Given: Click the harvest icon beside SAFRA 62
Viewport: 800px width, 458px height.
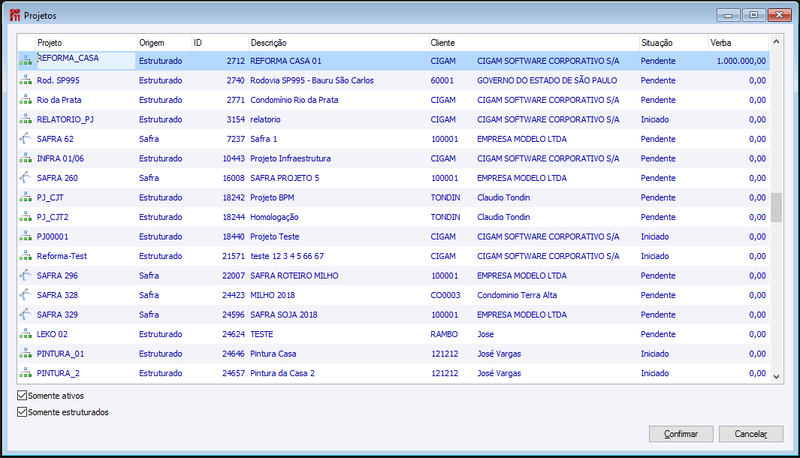Looking at the screenshot, I should point(26,139).
